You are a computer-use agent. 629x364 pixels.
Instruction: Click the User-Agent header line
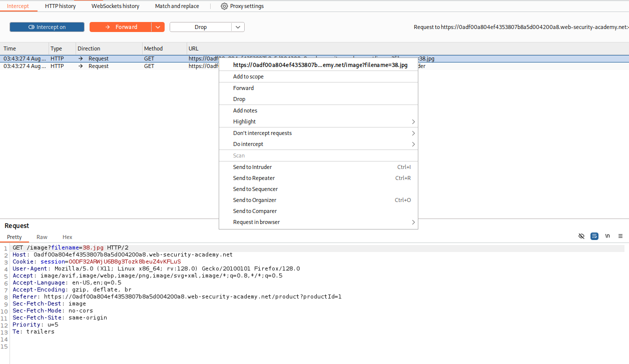pyautogui.click(x=156, y=268)
